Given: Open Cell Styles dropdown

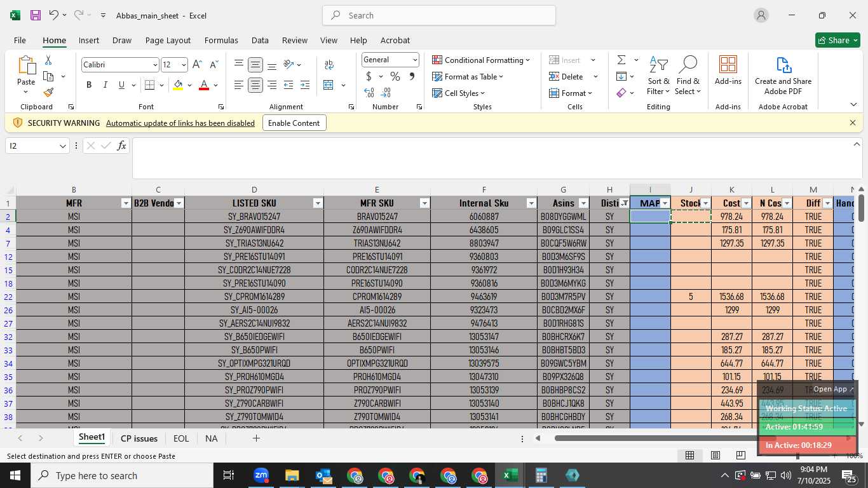Looking at the screenshot, I should pyautogui.click(x=459, y=93).
